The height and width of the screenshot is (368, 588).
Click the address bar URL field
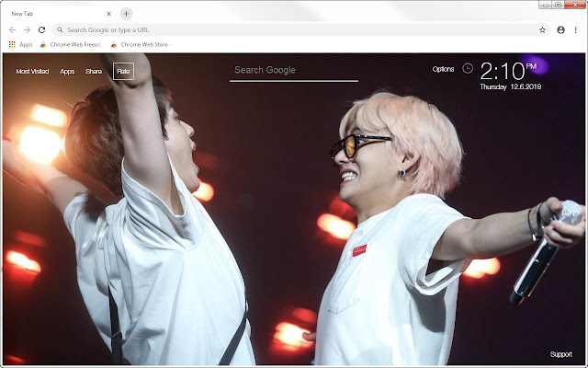[300, 30]
